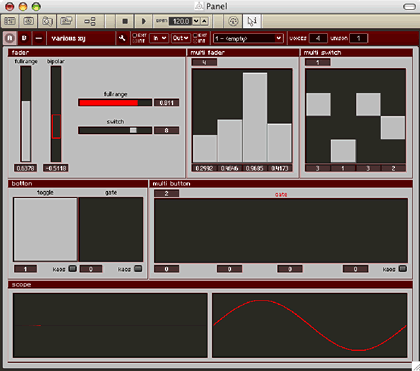Image resolution: width=420 pixels, height=371 pixels.
Task: Open the '1 - <empty>' snapshot dropdown
Action: tap(248, 38)
